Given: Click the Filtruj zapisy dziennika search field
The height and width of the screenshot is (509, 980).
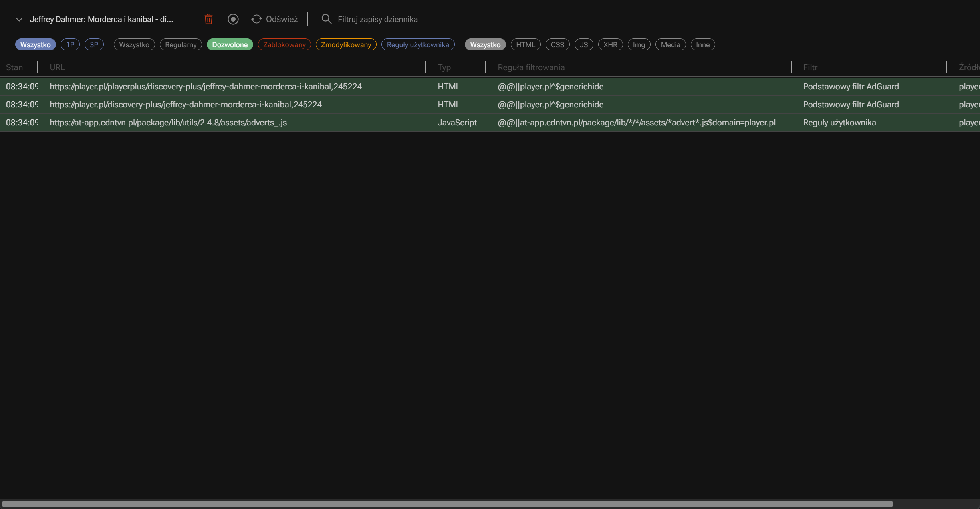Looking at the screenshot, I should [x=378, y=19].
